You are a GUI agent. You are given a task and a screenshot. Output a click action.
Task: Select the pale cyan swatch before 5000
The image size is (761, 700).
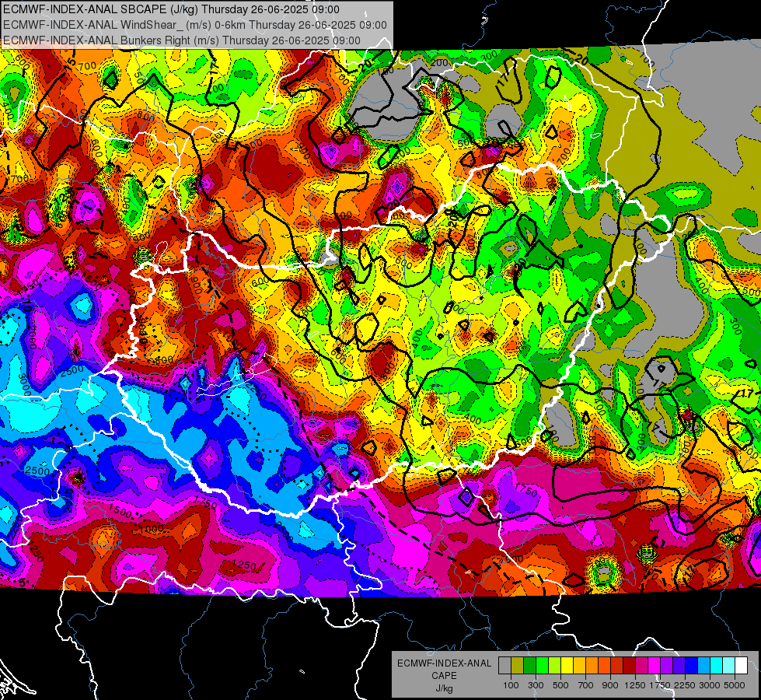pyautogui.click(x=729, y=666)
